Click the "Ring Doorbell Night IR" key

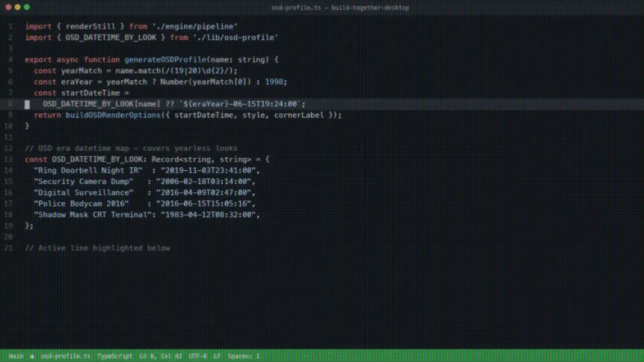click(x=88, y=170)
